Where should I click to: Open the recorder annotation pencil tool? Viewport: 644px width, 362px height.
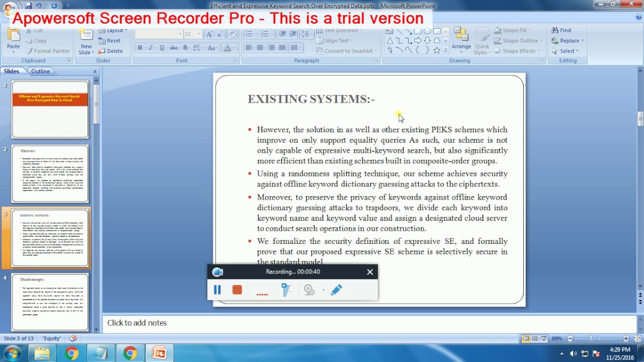337,290
